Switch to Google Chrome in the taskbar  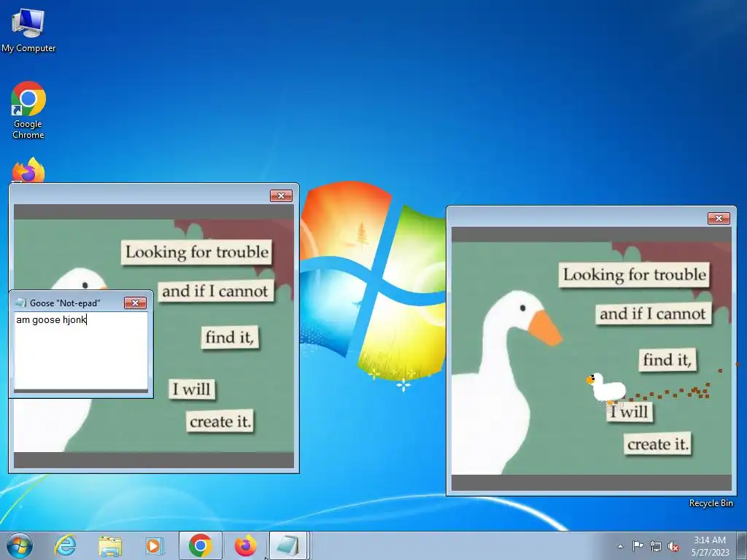pos(200,545)
